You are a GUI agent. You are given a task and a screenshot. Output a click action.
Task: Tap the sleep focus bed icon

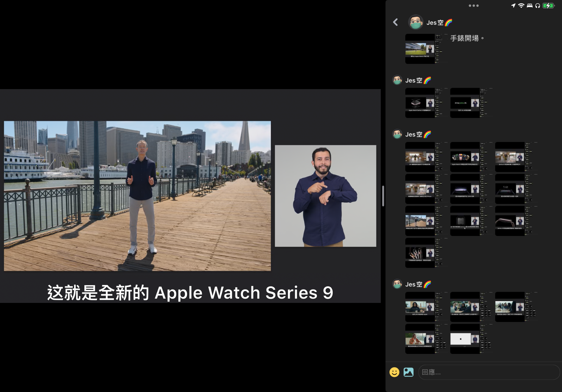(530, 5)
